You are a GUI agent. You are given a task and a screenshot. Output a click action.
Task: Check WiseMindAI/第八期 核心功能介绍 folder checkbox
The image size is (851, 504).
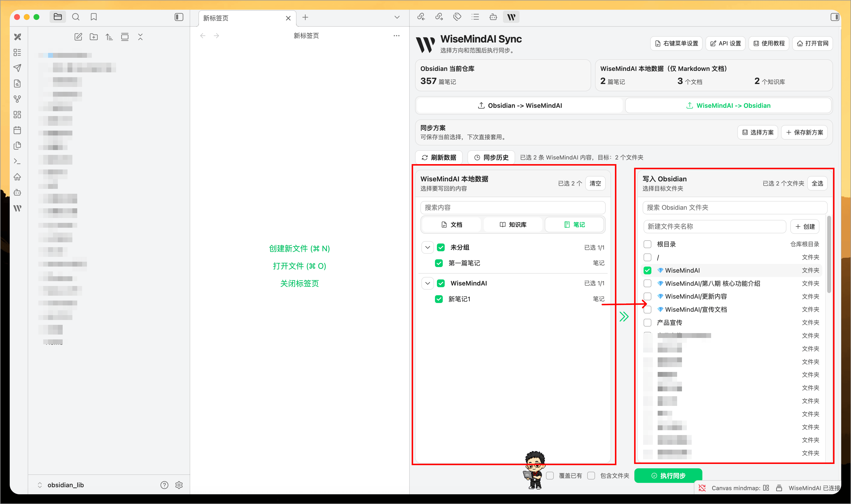tap(647, 283)
